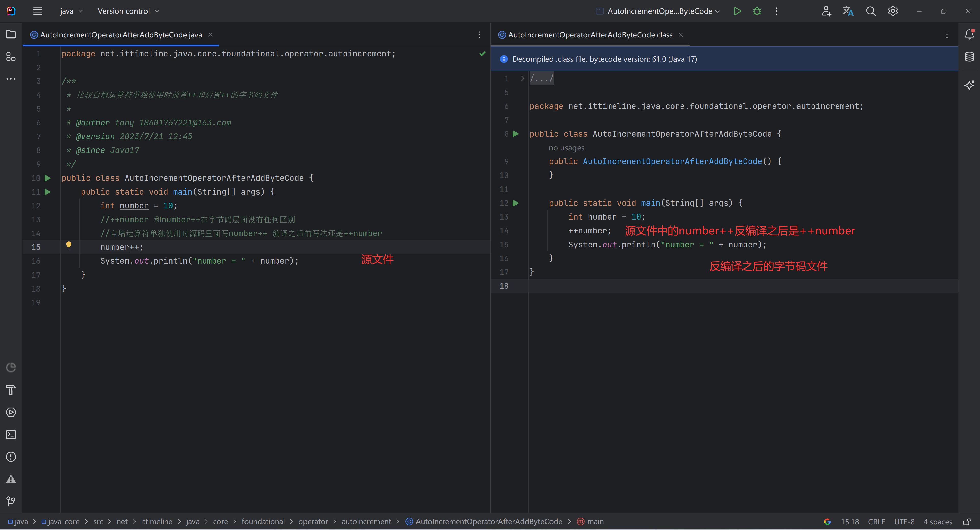The width and height of the screenshot is (980, 530).
Task: Click the 'no usages' hint above the constructor
Action: coord(566,148)
